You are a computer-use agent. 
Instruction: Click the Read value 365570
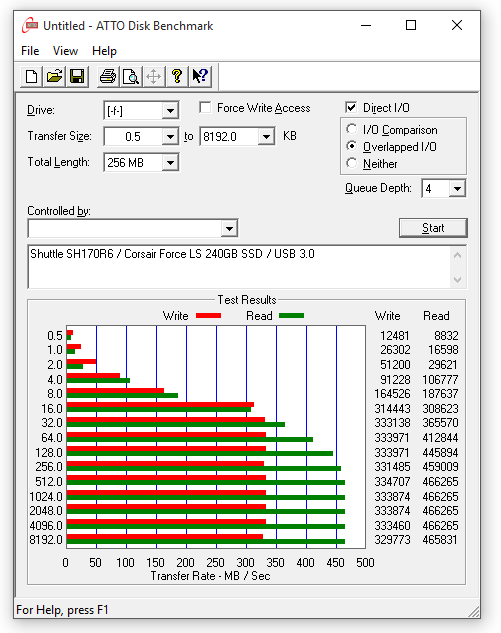tap(440, 423)
